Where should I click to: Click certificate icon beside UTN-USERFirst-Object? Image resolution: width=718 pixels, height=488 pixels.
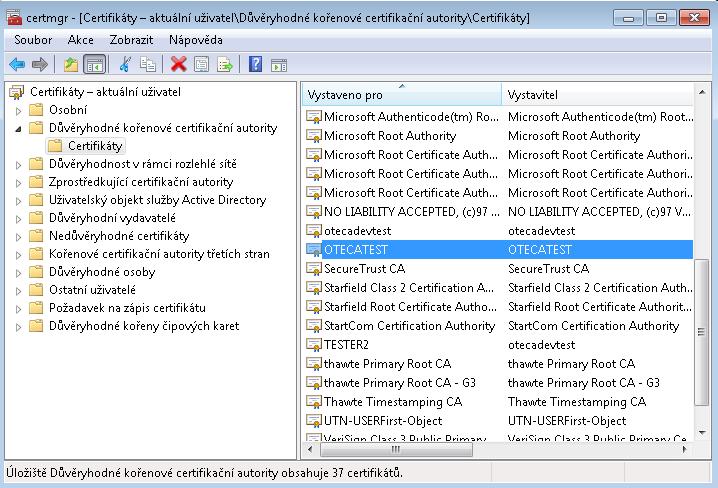tap(314, 421)
